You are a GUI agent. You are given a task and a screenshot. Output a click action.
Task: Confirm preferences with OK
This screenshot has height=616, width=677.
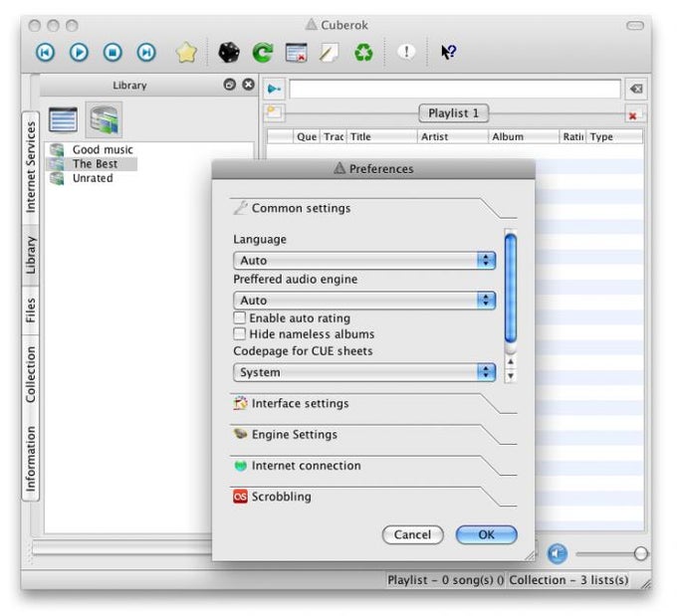[486, 534]
